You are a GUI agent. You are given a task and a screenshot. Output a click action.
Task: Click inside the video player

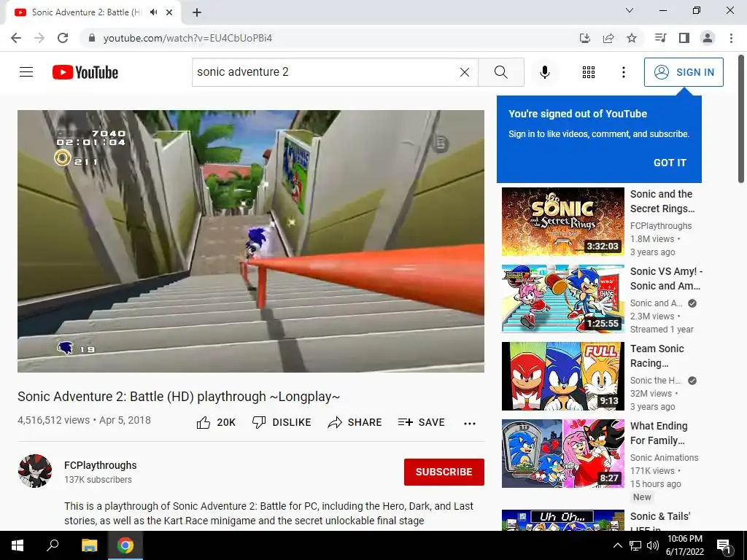click(251, 241)
